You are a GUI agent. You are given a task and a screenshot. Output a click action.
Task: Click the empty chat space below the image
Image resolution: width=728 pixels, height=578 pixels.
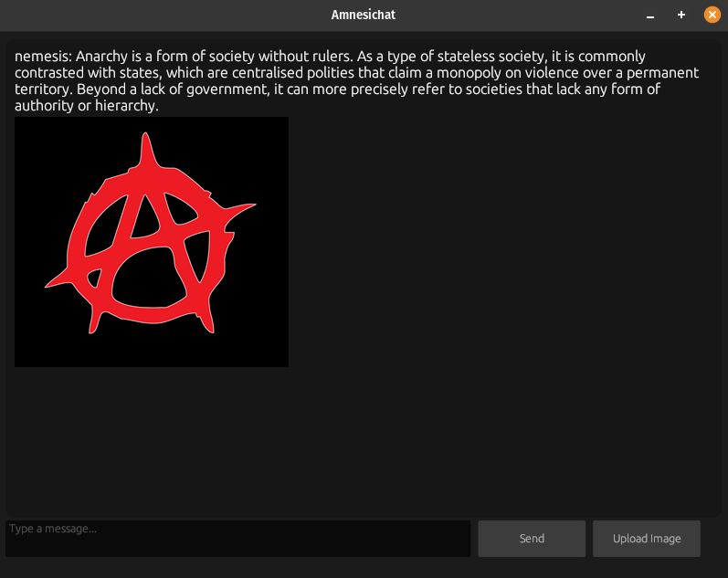tap(362, 441)
